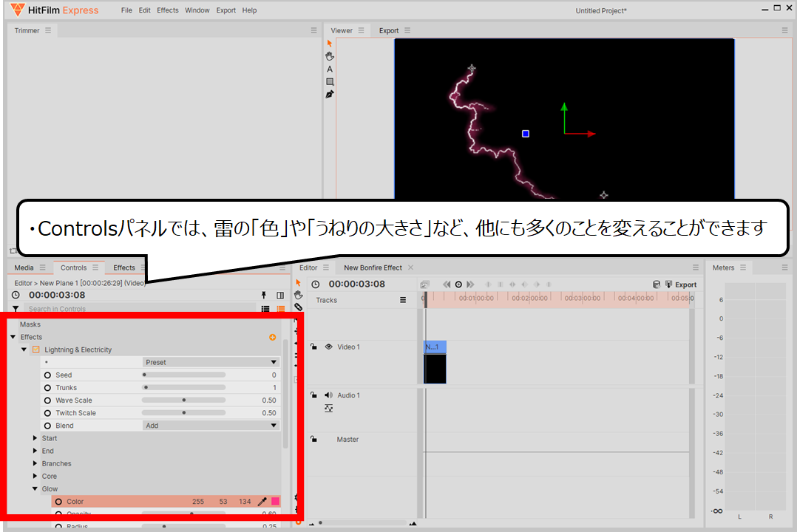Expand the Branches group
Viewport: 797px width, 532px height.
[35, 463]
